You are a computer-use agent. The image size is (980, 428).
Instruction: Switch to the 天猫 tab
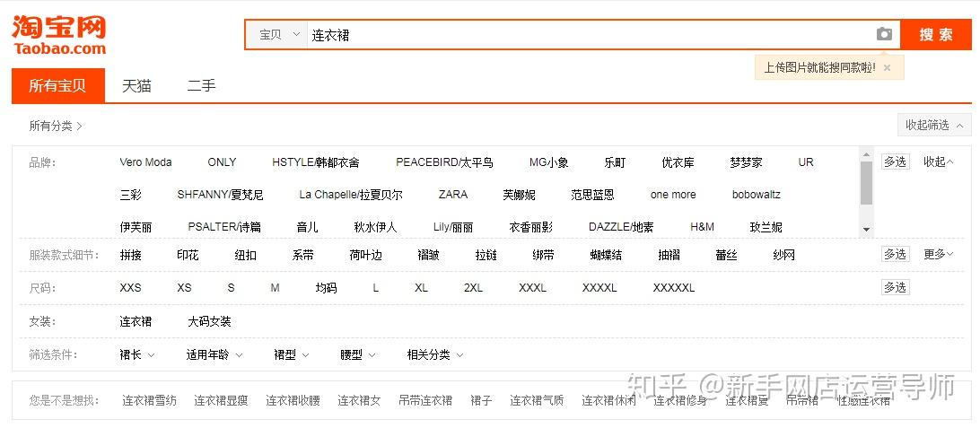click(x=137, y=85)
